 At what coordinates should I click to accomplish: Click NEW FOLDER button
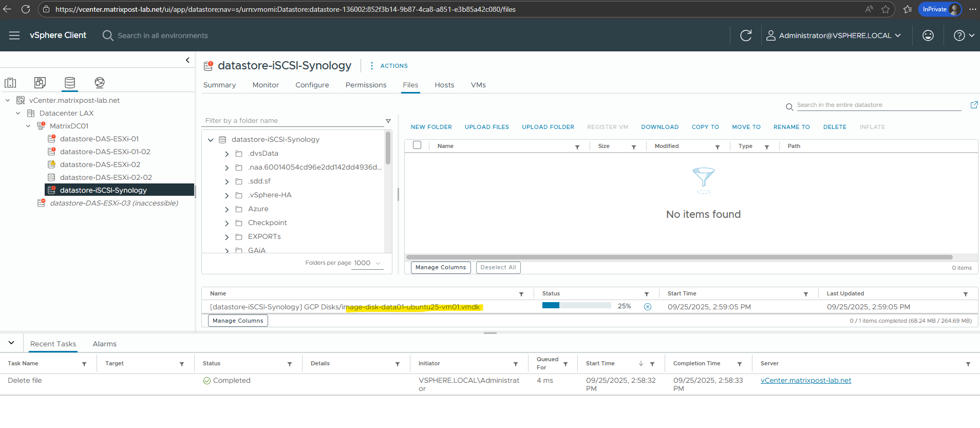pyautogui.click(x=431, y=127)
